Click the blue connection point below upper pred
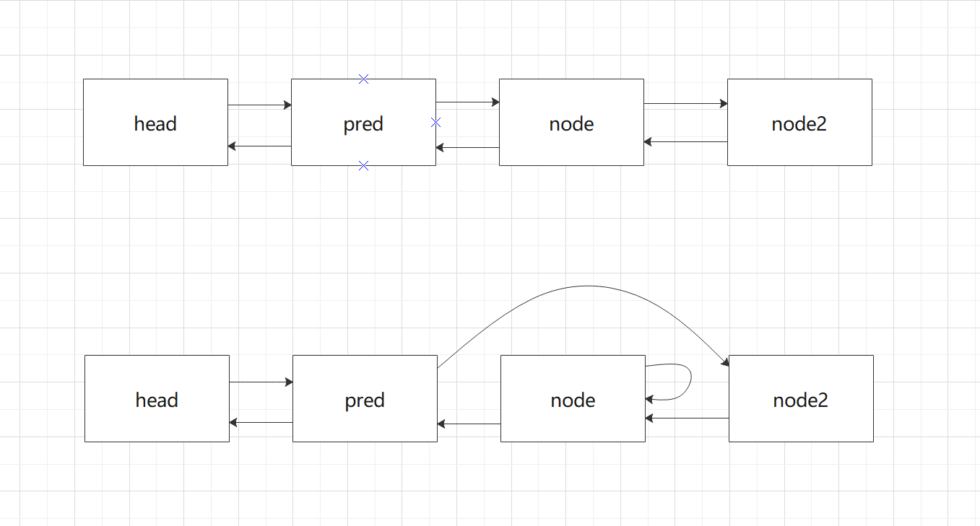This screenshot has width=980, height=526. pyautogui.click(x=364, y=166)
